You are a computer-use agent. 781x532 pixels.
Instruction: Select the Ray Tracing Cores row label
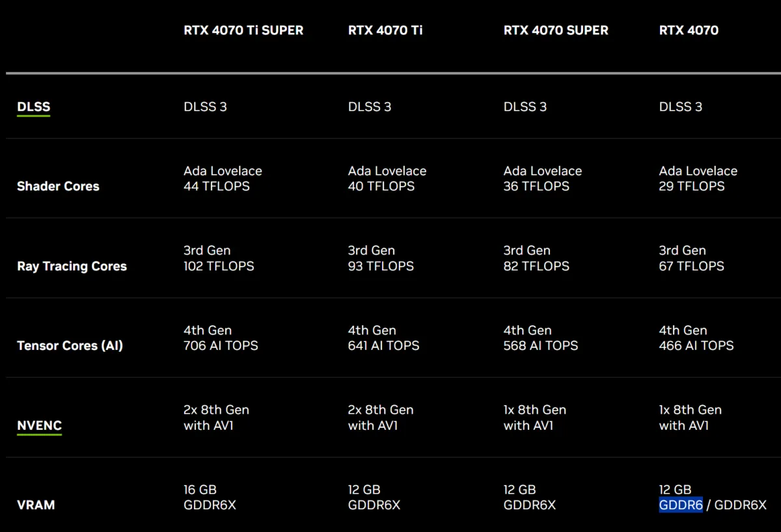tap(72, 267)
